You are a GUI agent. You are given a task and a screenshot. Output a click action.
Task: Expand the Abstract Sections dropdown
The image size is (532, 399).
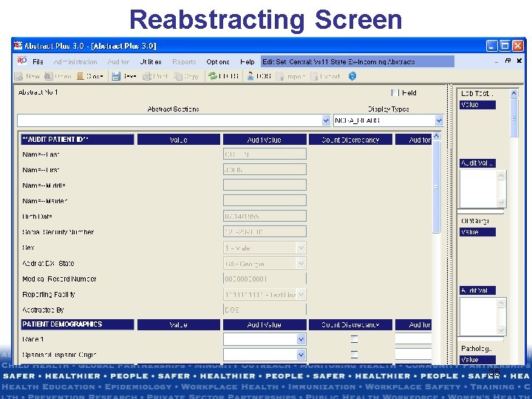(x=326, y=120)
